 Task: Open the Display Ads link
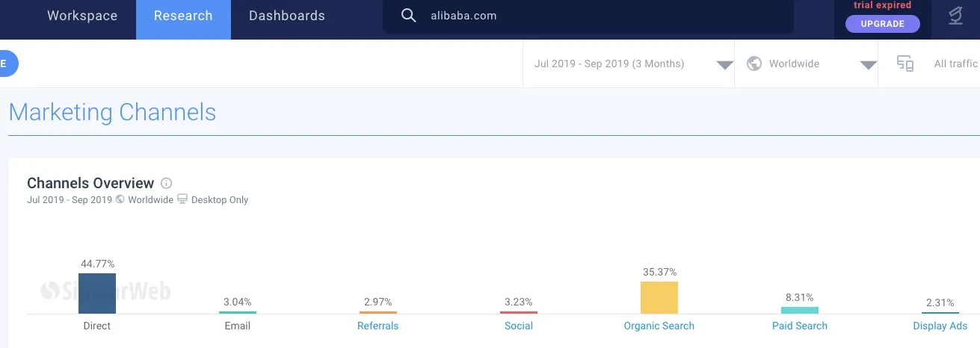click(x=940, y=326)
